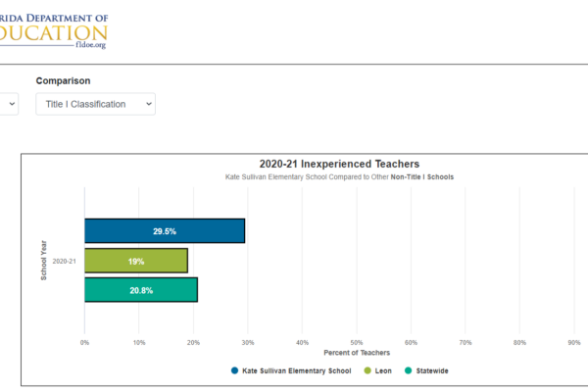The height and width of the screenshot is (392, 588).
Task: Click the Statewide legend label
Action: click(432, 371)
